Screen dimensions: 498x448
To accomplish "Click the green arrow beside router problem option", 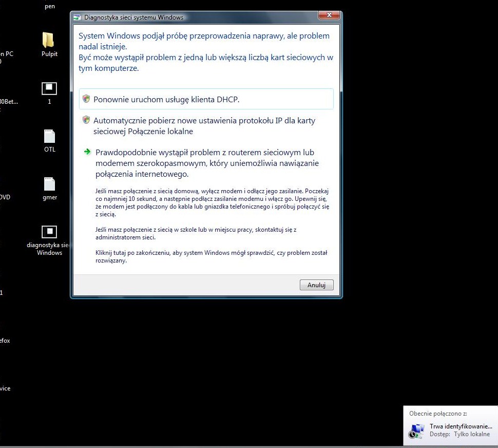I will [87, 152].
